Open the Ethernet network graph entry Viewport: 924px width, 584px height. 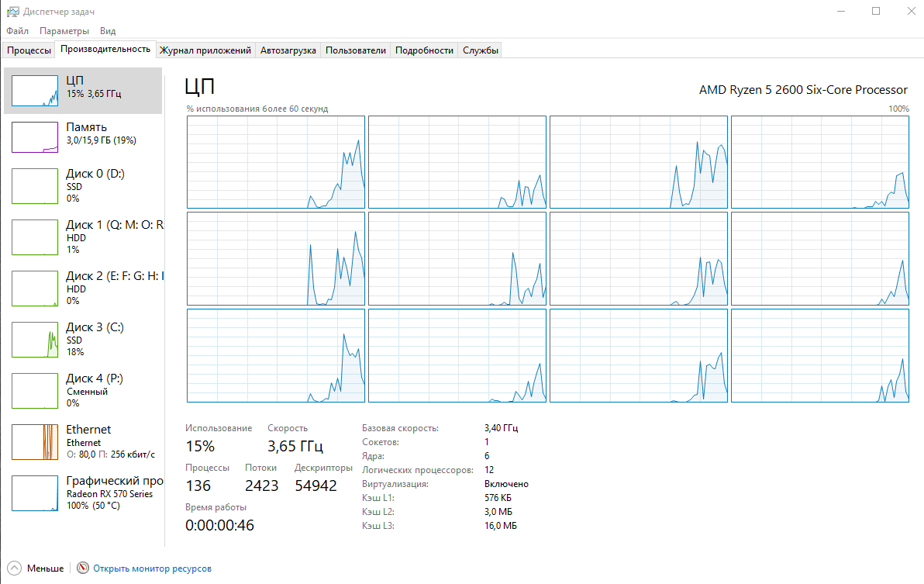coord(83,442)
